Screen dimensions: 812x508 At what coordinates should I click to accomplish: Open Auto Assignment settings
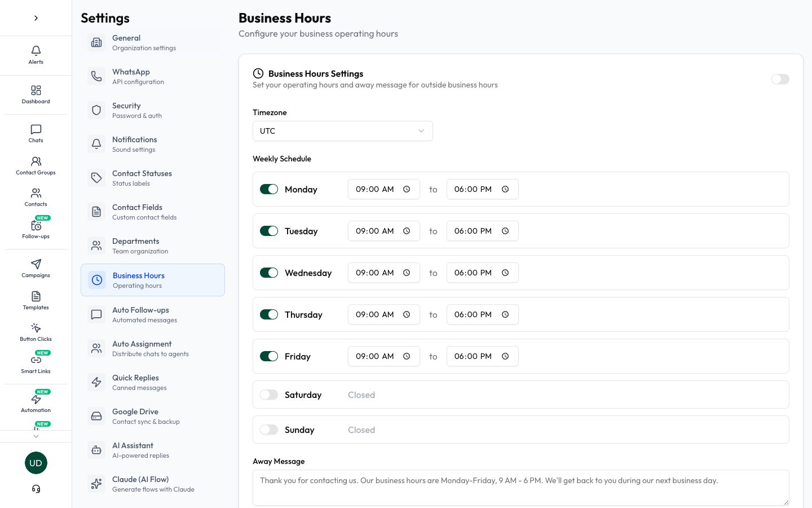(153, 348)
